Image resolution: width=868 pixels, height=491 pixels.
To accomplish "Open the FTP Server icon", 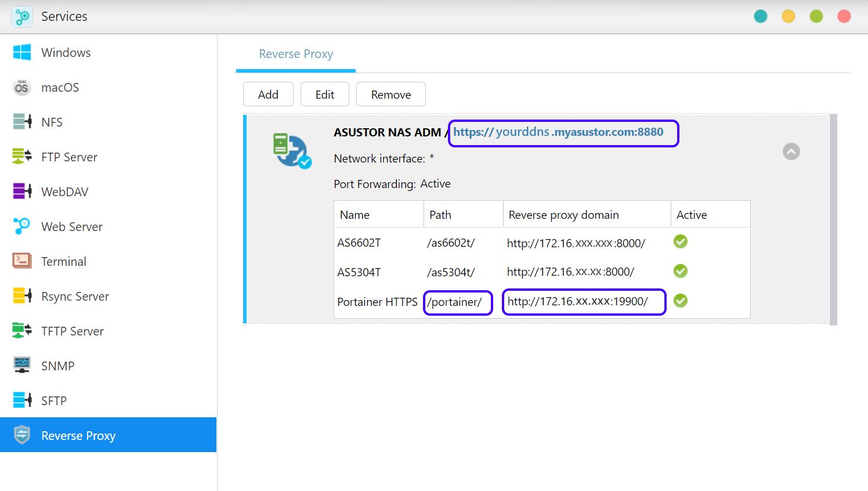I will pos(22,157).
